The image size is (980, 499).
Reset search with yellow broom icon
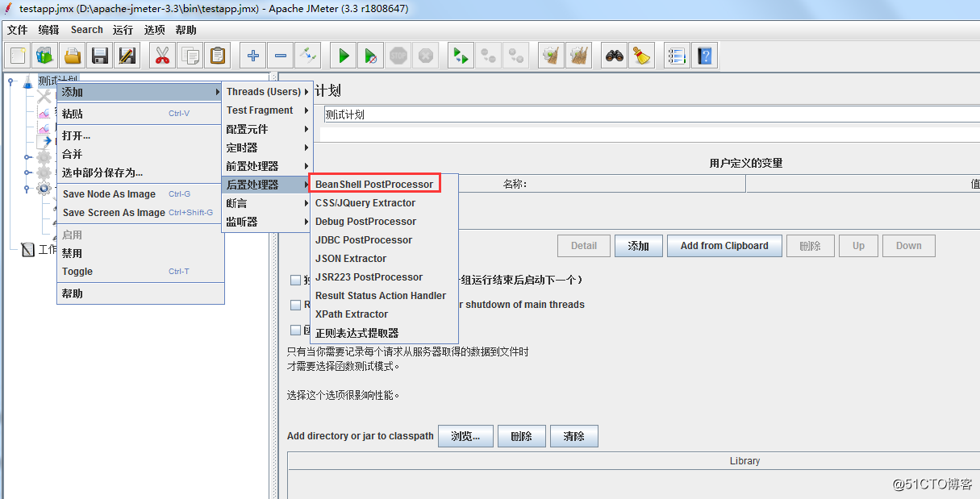642,56
